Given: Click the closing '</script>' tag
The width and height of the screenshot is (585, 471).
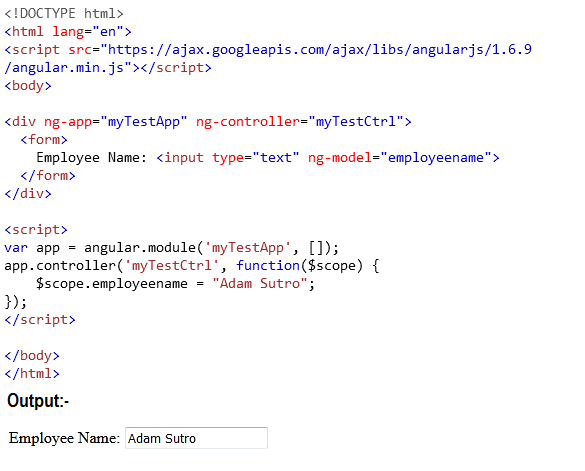Looking at the screenshot, I should click(x=40, y=319).
